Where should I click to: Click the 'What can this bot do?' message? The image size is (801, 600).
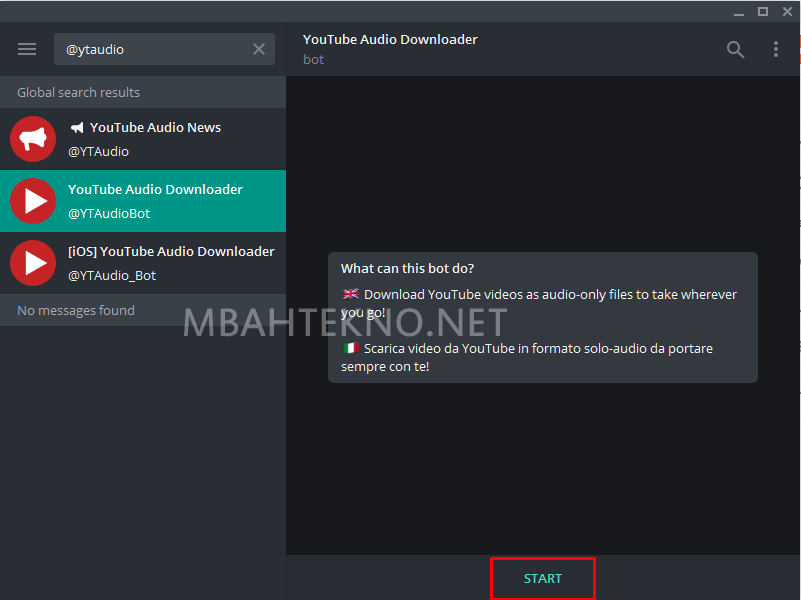543,317
